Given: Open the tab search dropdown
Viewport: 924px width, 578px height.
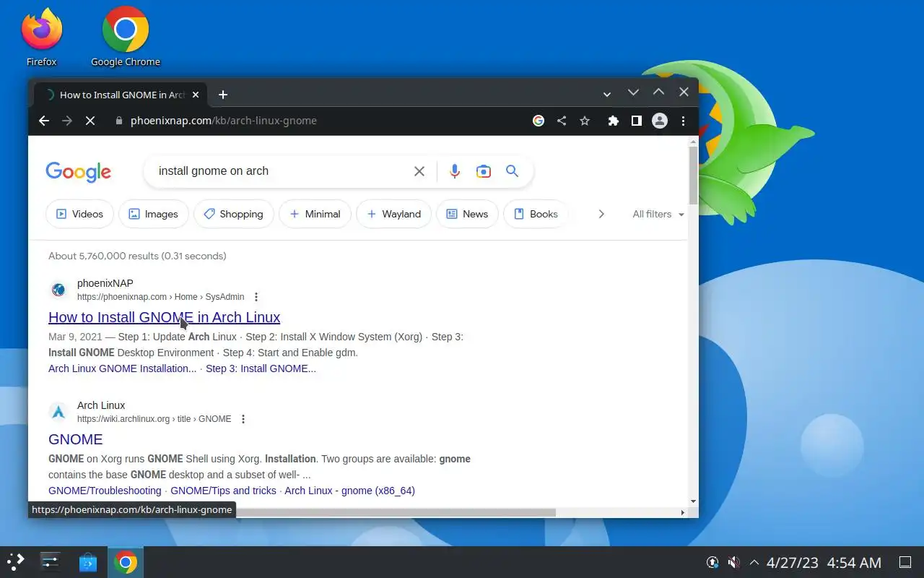Looking at the screenshot, I should click(607, 95).
